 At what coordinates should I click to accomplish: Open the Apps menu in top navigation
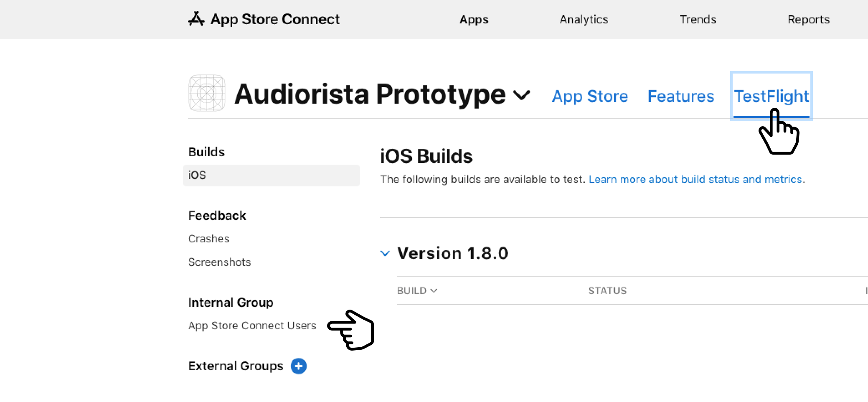coord(474,19)
